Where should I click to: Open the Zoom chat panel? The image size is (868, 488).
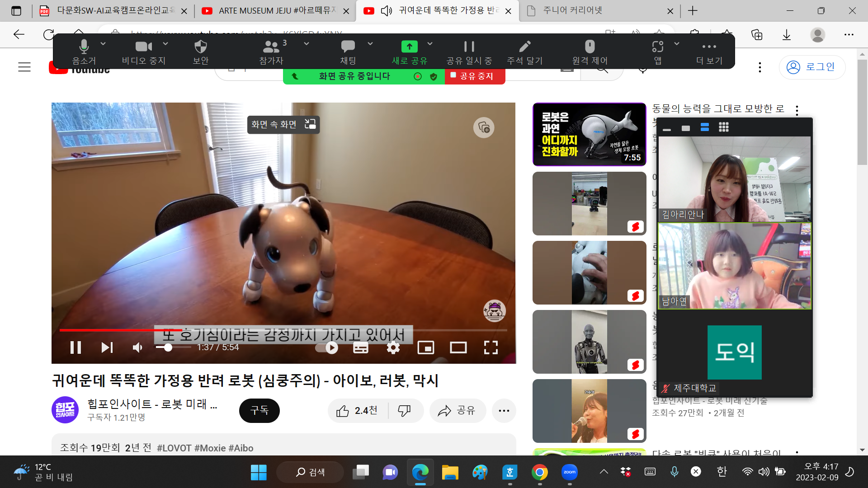(x=348, y=47)
